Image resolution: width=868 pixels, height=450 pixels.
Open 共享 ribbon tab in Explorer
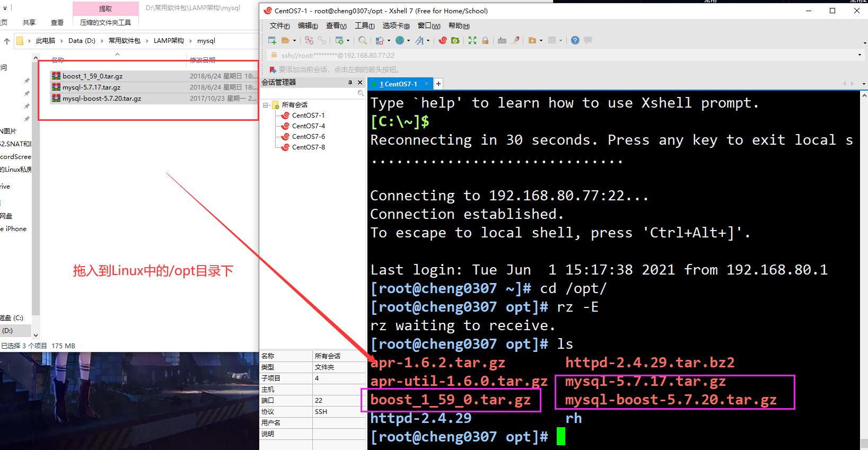point(29,22)
